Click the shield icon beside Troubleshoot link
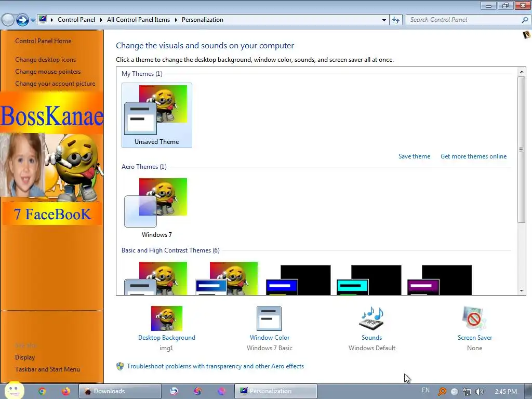 pyautogui.click(x=120, y=366)
